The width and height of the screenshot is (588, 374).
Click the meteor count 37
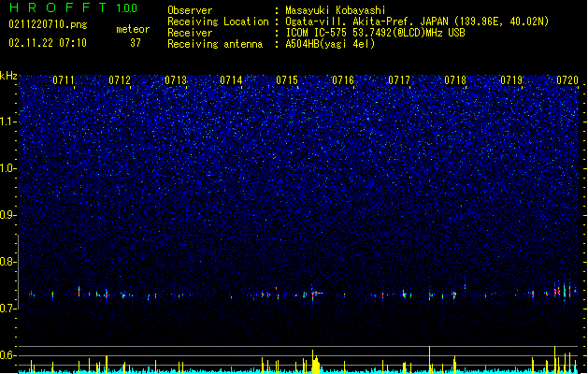[x=136, y=43]
